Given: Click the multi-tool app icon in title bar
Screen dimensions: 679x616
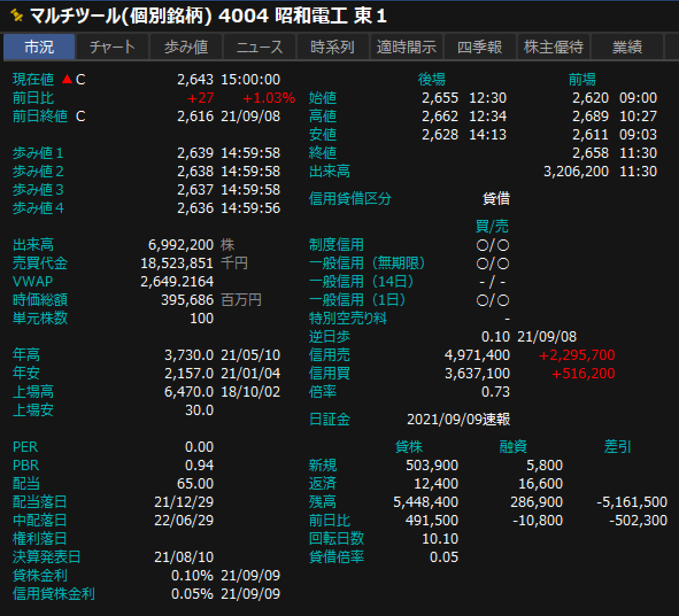Looking at the screenshot, I should point(17,16).
